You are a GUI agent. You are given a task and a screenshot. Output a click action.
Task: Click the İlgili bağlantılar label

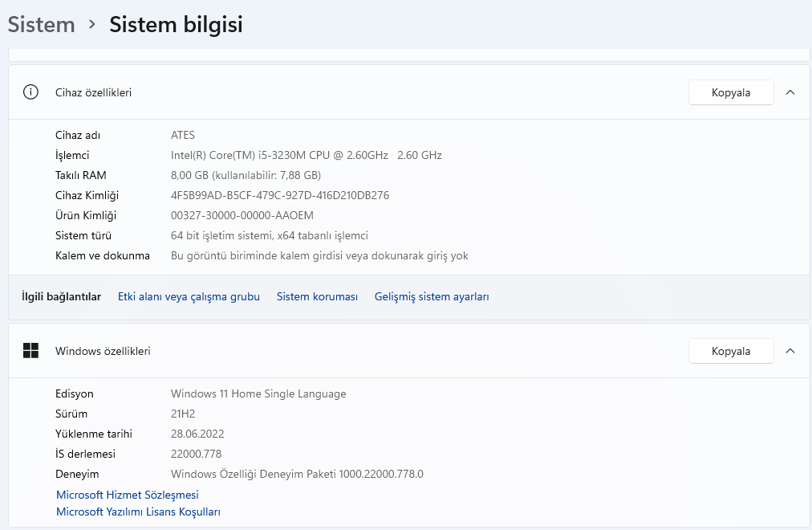(61, 296)
